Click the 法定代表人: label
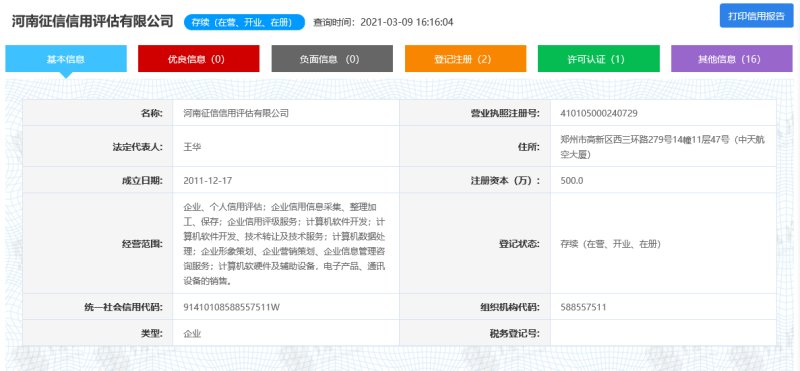800x371 pixels. pyautogui.click(x=138, y=147)
